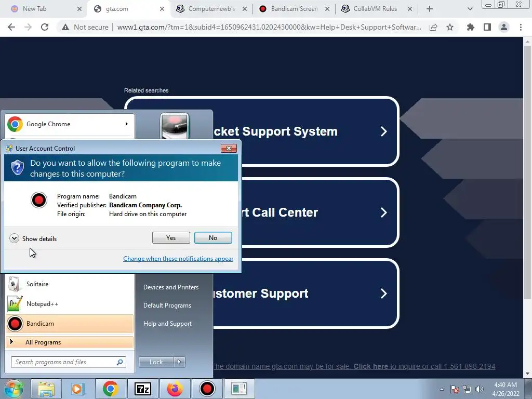Go back using the browser back arrow

point(11,27)
